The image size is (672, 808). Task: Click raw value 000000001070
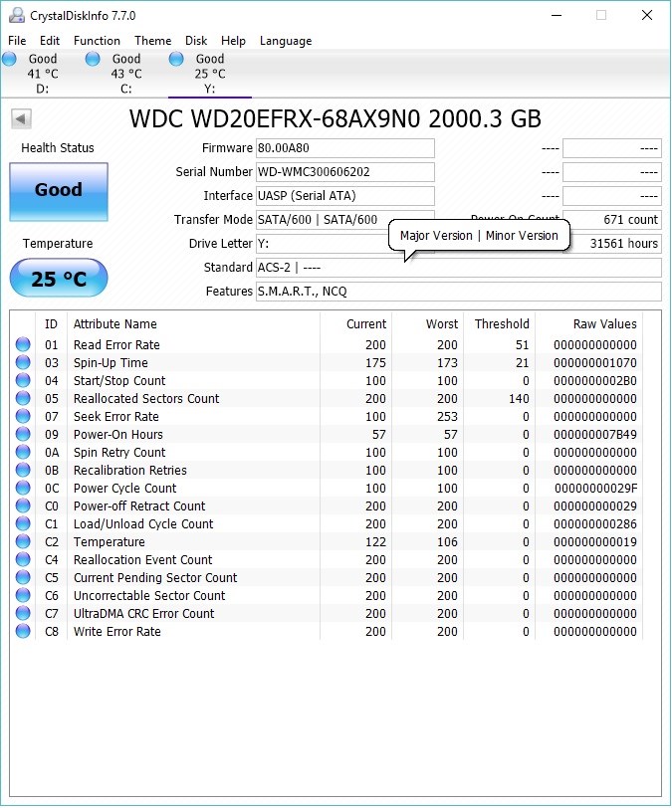(x=595, y=363)
